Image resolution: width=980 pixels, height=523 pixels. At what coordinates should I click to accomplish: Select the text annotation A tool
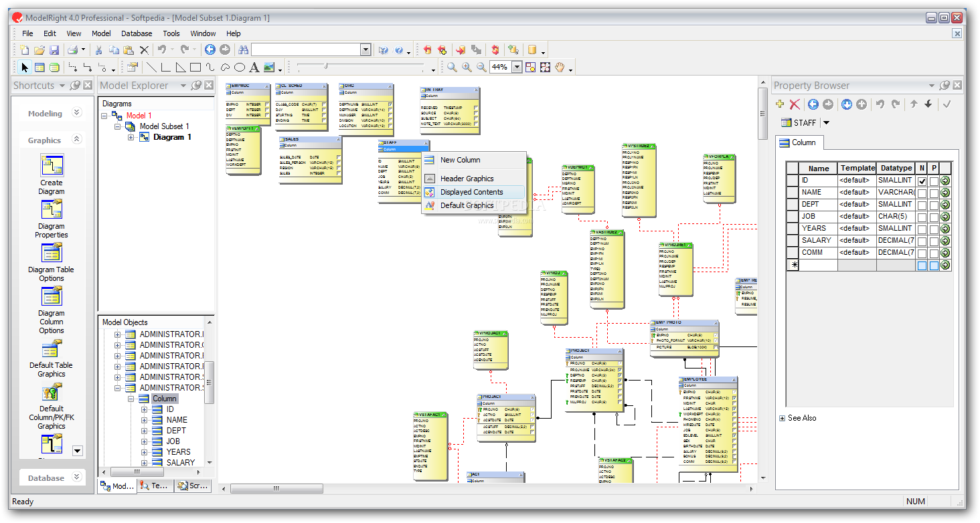(254, 68)
